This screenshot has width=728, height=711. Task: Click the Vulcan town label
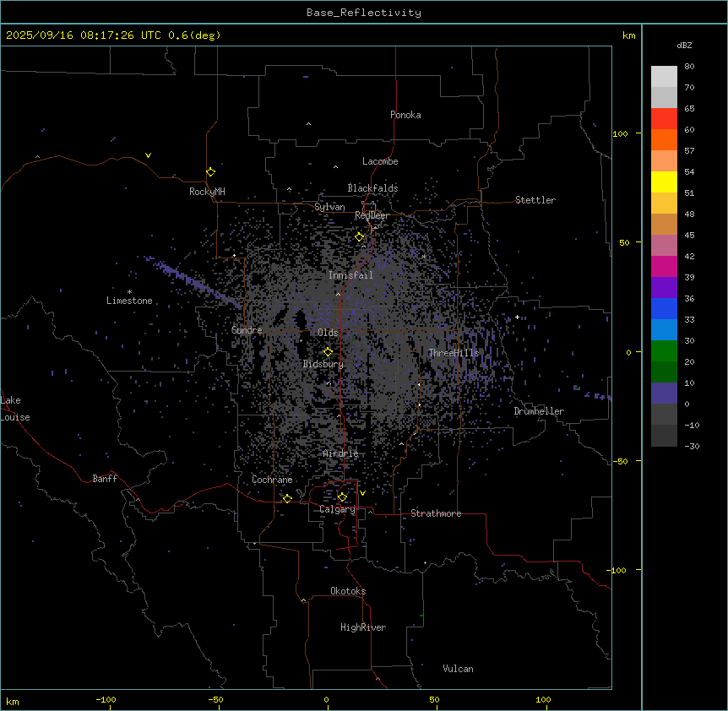click(x=458, y=669)
